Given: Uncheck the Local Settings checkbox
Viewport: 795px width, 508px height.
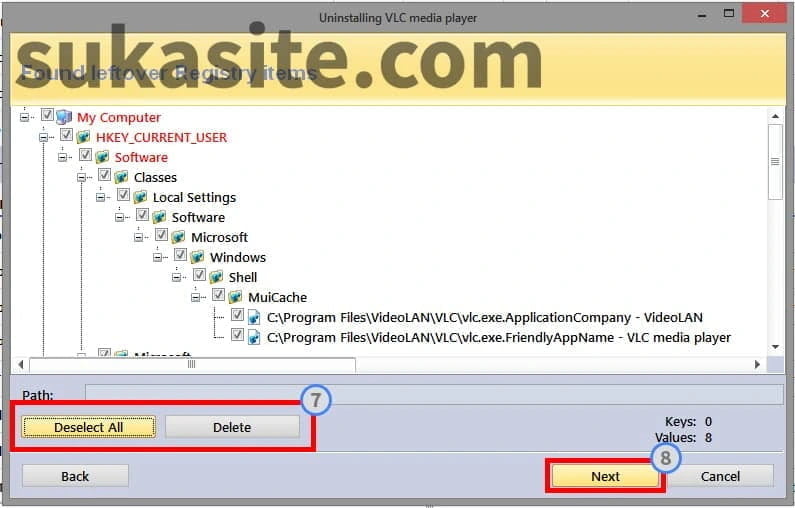Looking at the screenshot, I should [123, 195].
